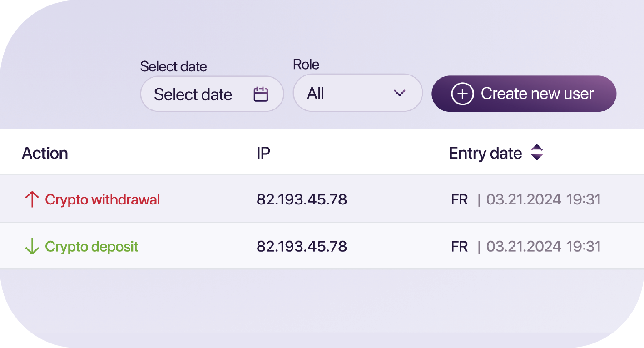Click the Entry date column header text
This screenshot has height=348, width=644.
coord(485,153)
